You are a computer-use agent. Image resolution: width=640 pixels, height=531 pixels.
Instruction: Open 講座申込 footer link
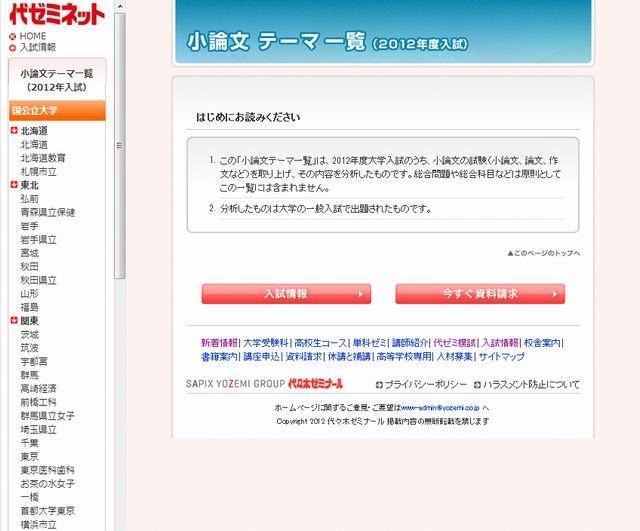[261, 357]
